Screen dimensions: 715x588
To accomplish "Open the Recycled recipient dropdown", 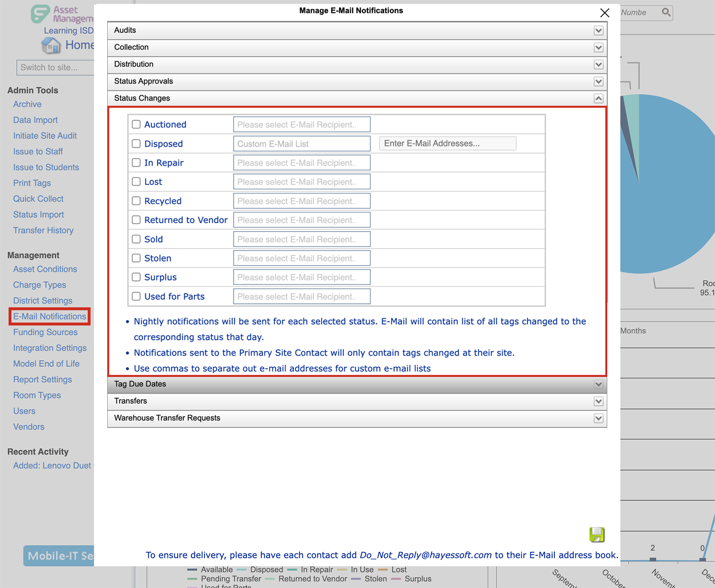I will pyautogui.click(x=302, y=201).
